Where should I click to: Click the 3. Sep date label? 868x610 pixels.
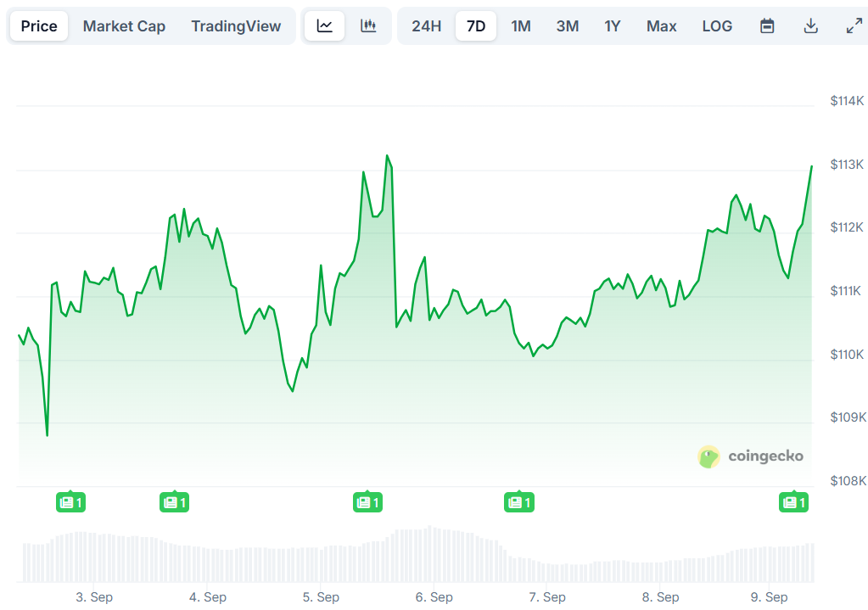click(94, 597)
